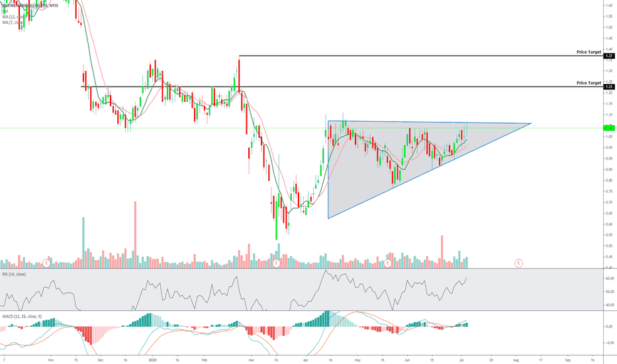The height and width of the screenshot is (364, 617).
Task: Select the 1.23 price target label on the price axis
Action: point(609,87)
